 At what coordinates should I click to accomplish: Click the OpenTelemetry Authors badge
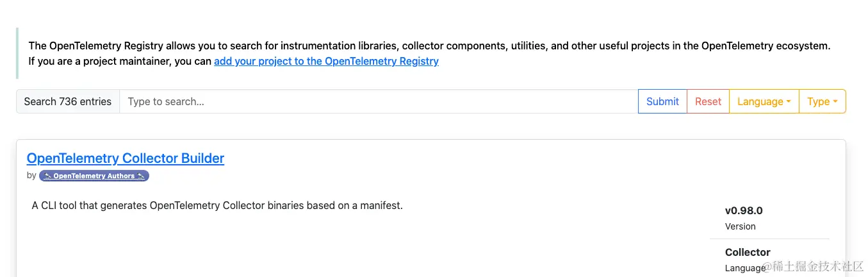[x=94, y=176]
